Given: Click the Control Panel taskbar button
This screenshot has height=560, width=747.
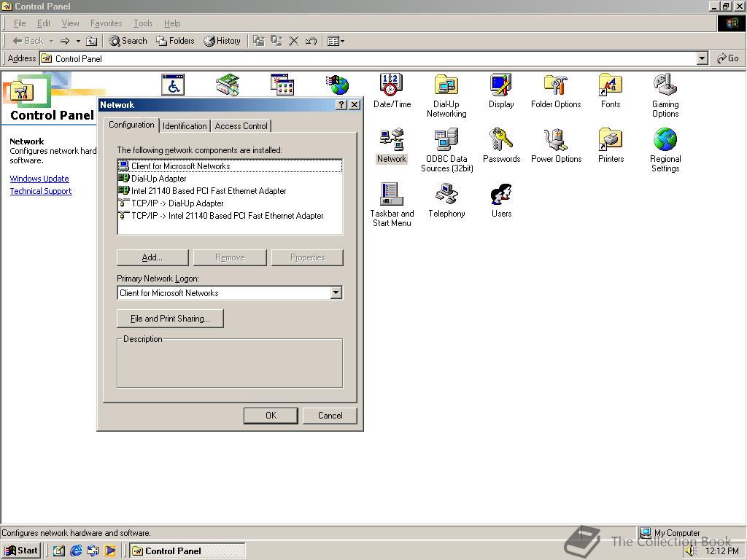Looking at the screenshot, I should tap(187, 551).
